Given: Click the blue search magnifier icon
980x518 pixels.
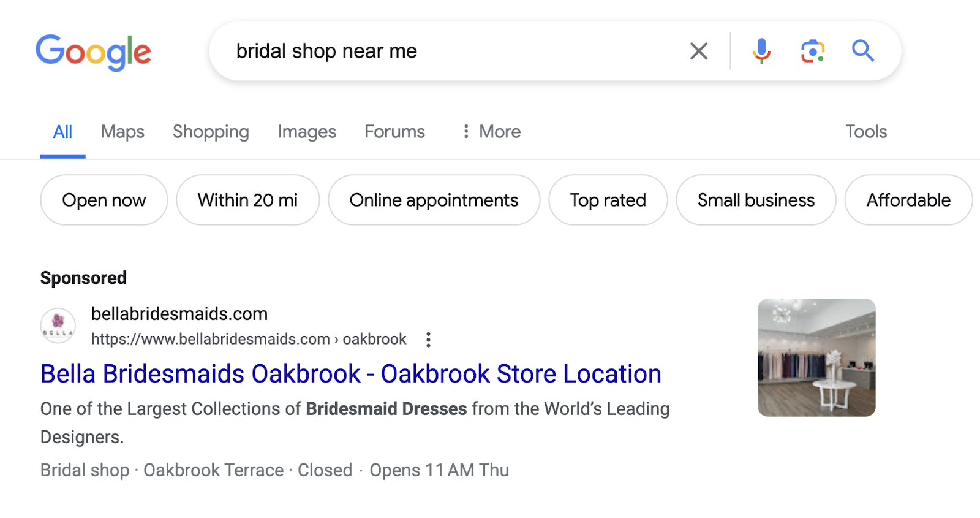Looking at the screenshot, I should pyautogui.click(x=863, y=51).
